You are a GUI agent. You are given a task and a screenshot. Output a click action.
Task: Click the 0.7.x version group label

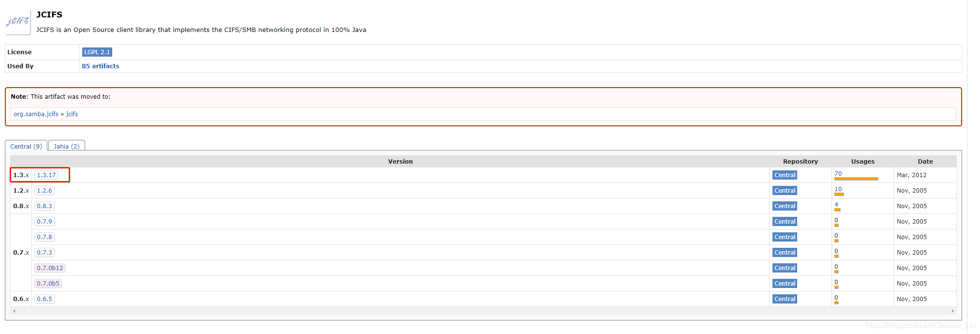click(21, 252)
